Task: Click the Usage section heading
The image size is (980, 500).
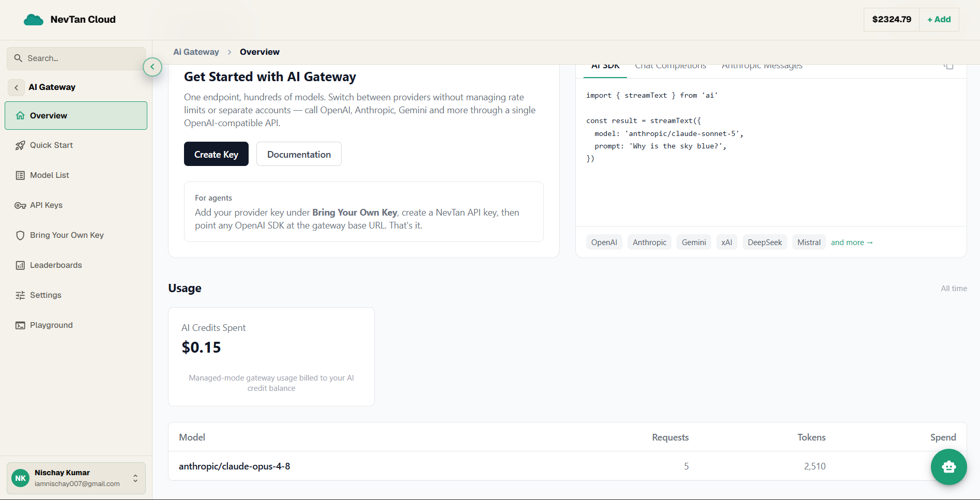Action: tap(185, 289)
